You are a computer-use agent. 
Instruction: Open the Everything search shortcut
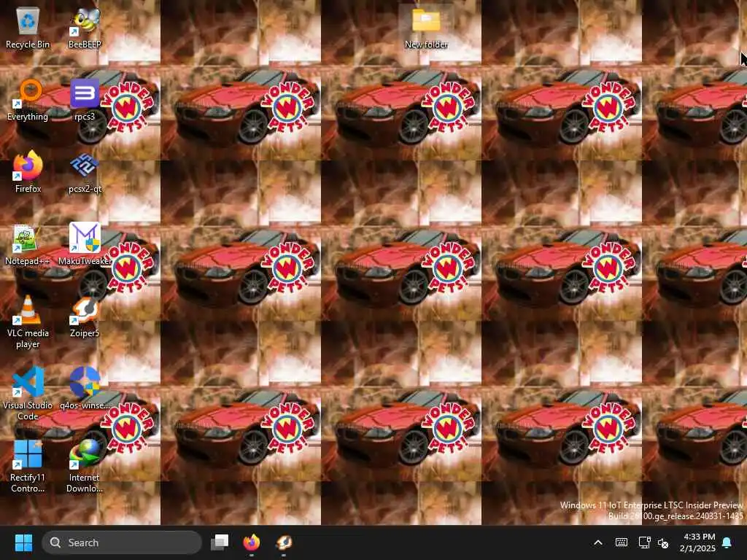pos(28,101)
